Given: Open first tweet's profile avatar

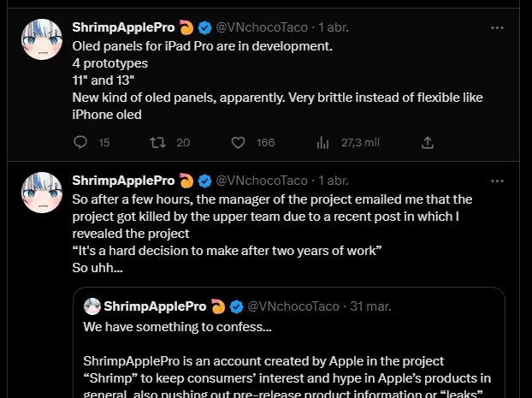Looking at the screenshot, I should (42, 39).
